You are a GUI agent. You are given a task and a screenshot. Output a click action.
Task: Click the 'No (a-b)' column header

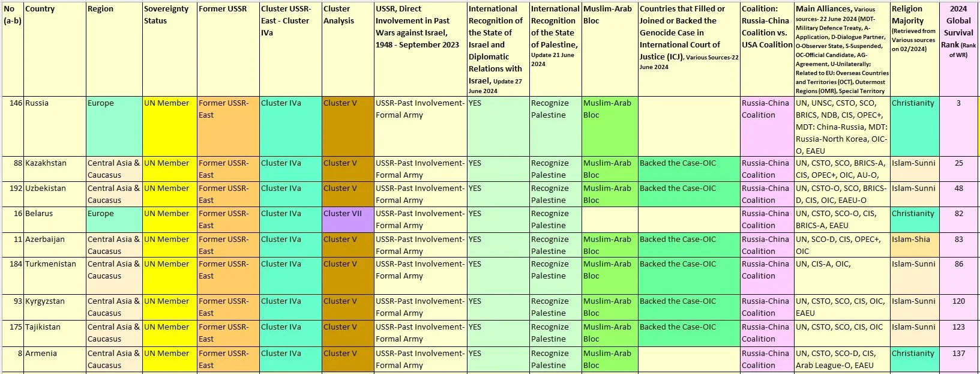coord(13,49)
